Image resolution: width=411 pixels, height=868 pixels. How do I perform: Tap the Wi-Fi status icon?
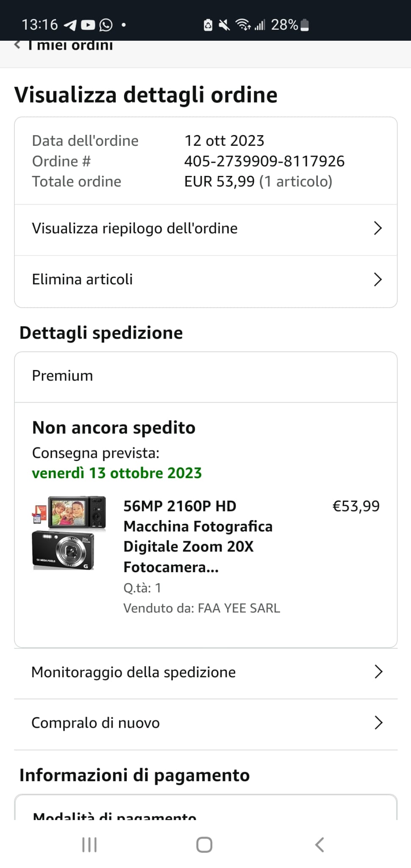(243, 25)
